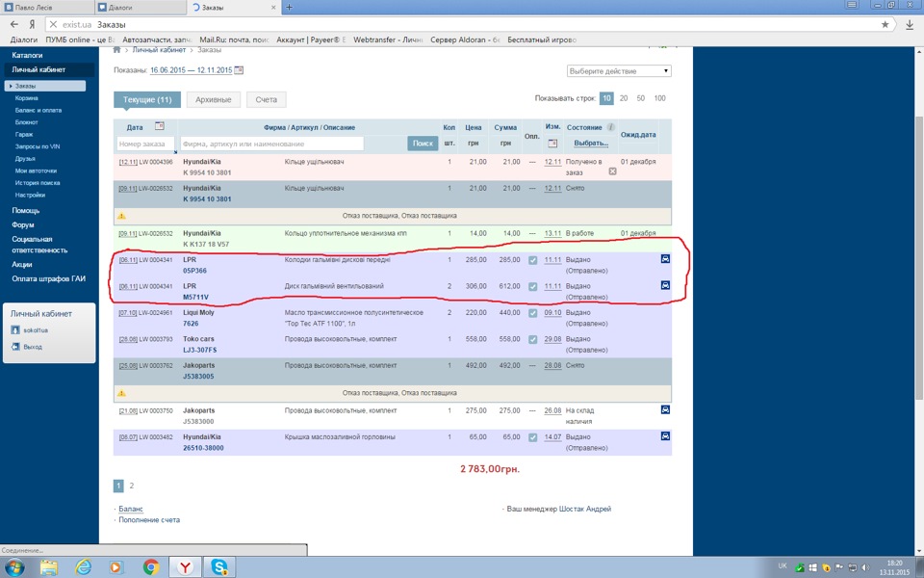The height and width of the screenshot is (578, 924).
Task: Show 100 rows per page
Action: pyautogui.click(x=660, y=98)
